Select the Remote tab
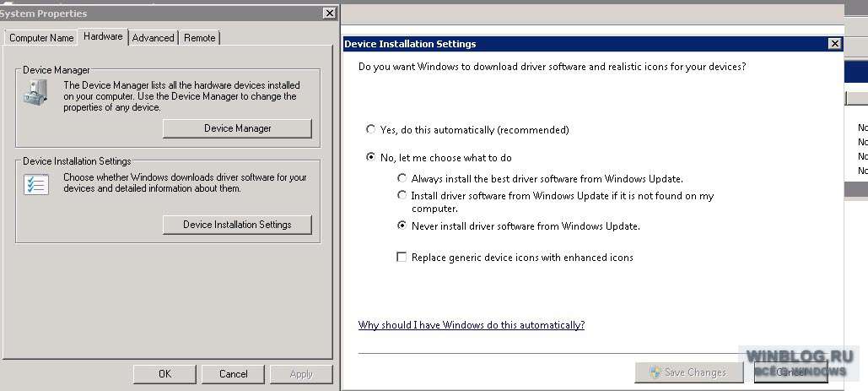This screenshot has height=391, width=868. click(x=199, y=38)
